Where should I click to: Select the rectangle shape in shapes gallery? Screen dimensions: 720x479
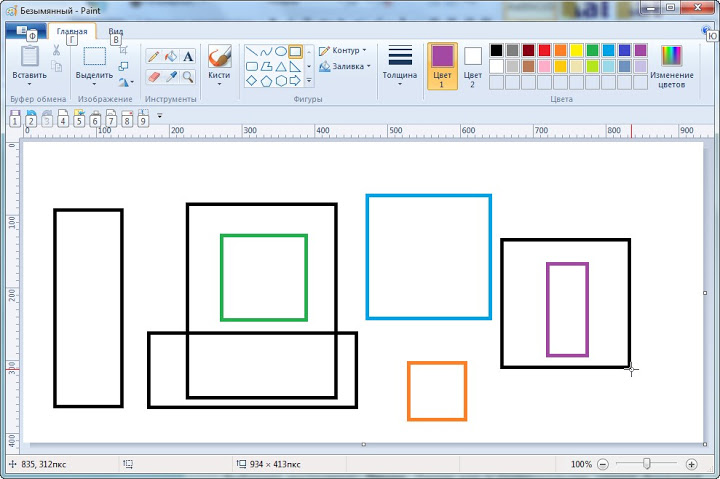coord(296,51)
